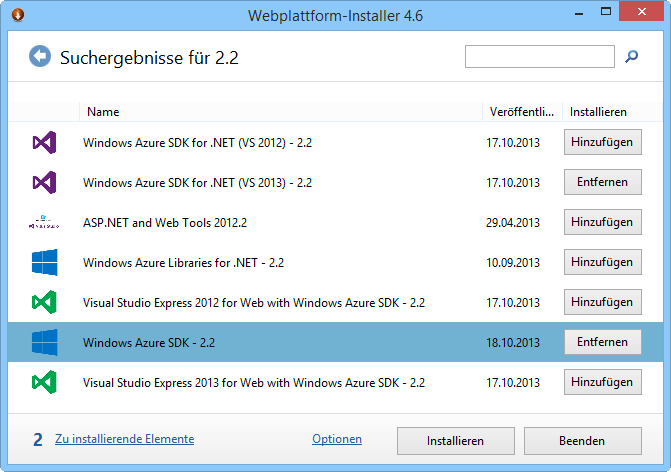Remove Windows Azure SDK for VS 2013

click(x=602, y=182)
